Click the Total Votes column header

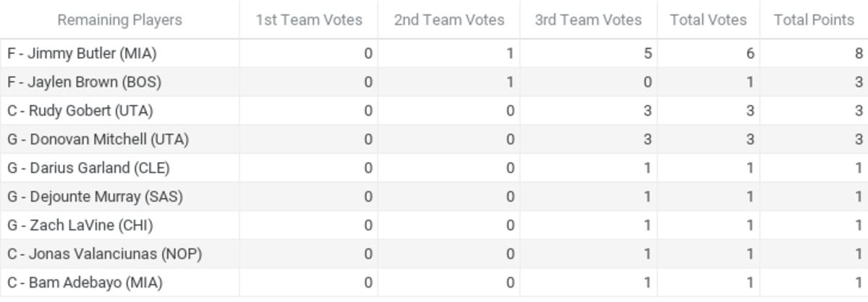pos(708,20)
